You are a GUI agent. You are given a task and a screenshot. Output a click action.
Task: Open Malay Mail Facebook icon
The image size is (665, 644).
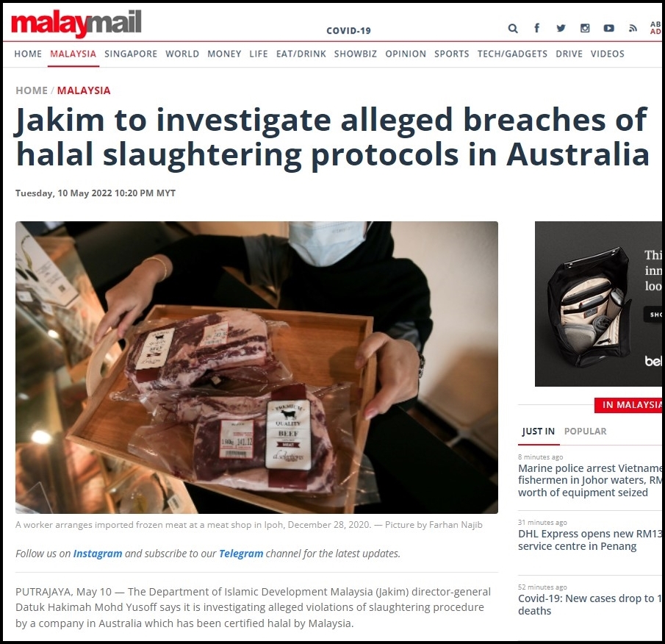coord(536,28)
